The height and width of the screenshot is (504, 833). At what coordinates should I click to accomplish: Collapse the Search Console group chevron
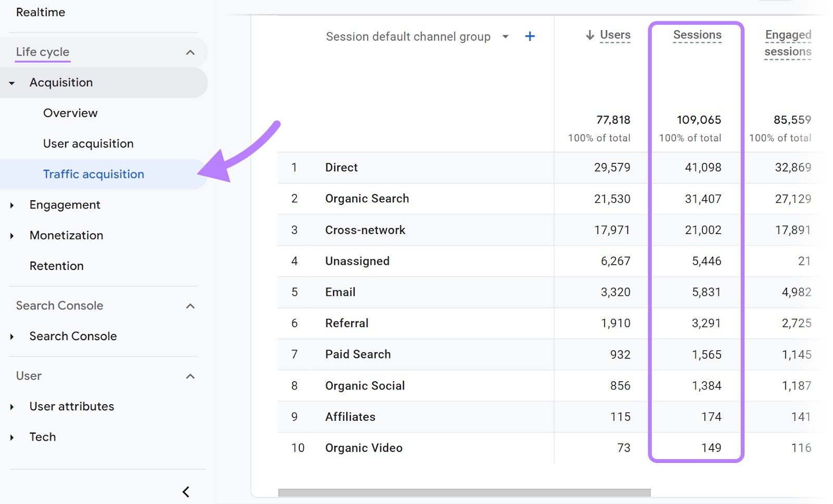pyautogui.click(x=191, y=306)
